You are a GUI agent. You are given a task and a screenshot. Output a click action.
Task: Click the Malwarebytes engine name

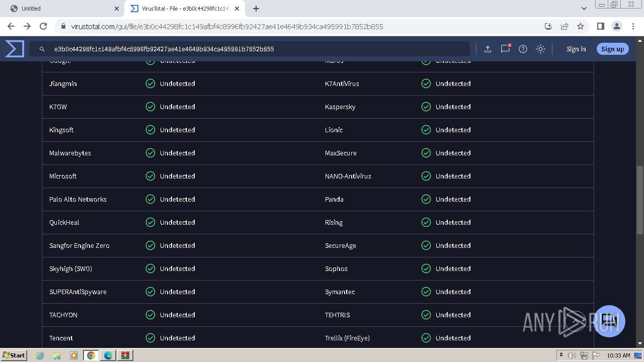click(x=70, y=153)
